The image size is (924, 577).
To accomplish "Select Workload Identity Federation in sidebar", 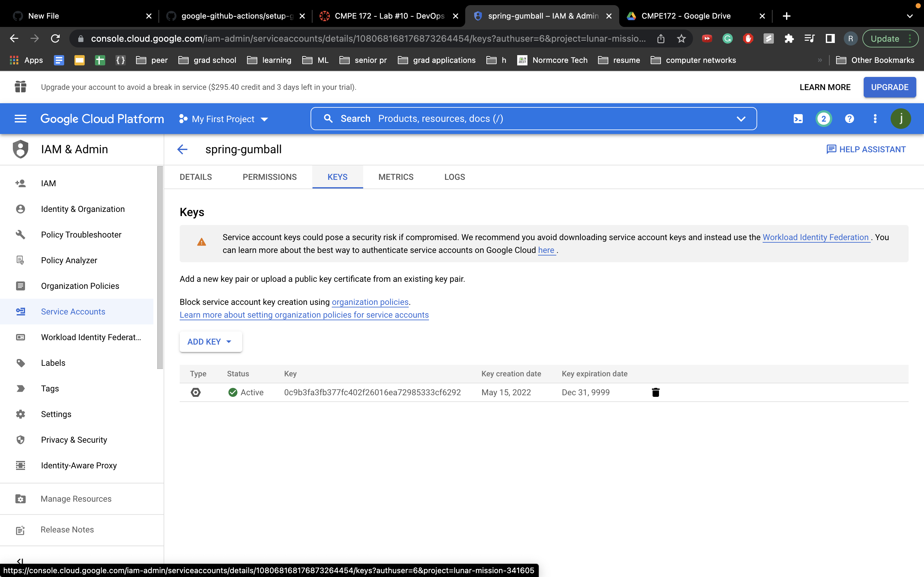I will (91, 337).
